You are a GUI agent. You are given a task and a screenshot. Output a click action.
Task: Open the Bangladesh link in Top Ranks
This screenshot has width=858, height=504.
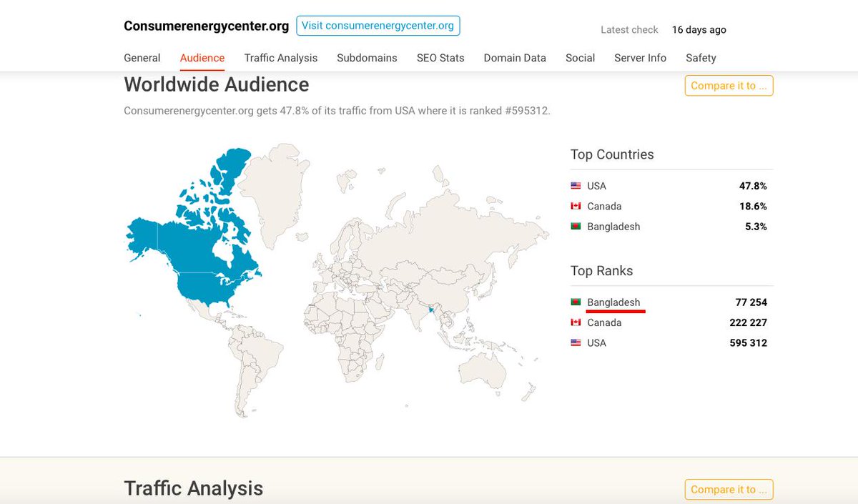click(613, 302)
